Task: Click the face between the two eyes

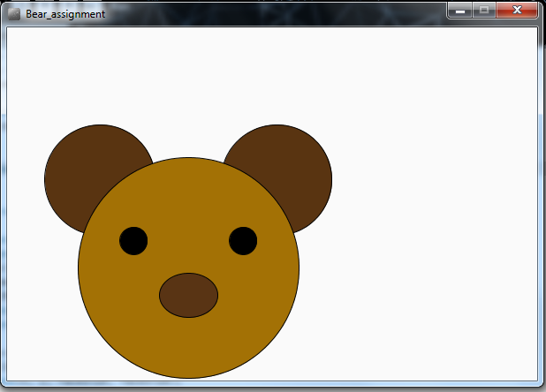Action: (188, 240)
